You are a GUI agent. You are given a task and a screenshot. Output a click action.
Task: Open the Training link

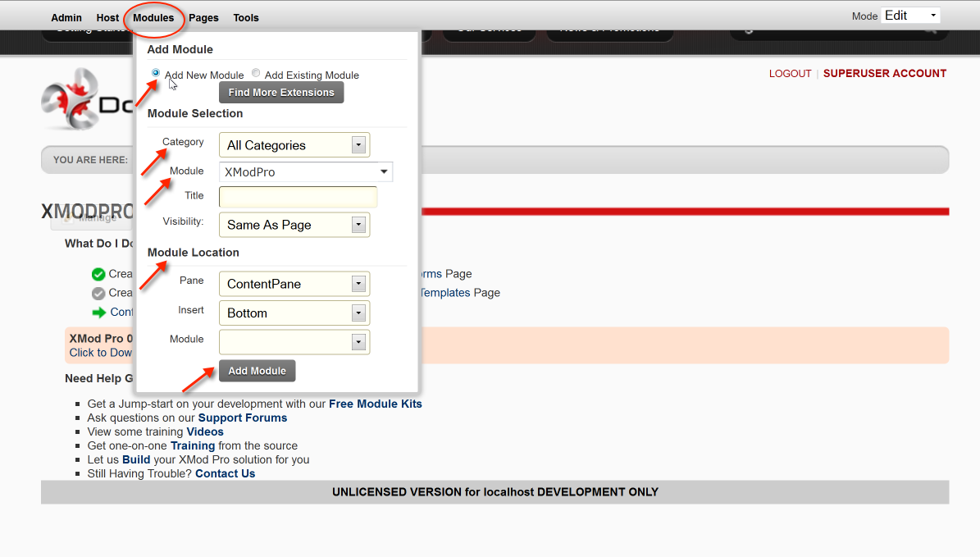[x=193, y=445]
